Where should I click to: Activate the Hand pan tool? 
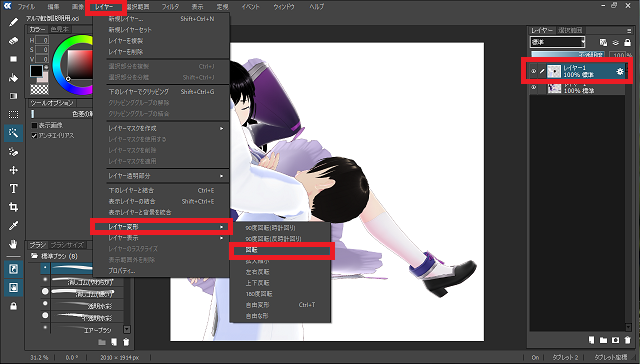[13, 244]
